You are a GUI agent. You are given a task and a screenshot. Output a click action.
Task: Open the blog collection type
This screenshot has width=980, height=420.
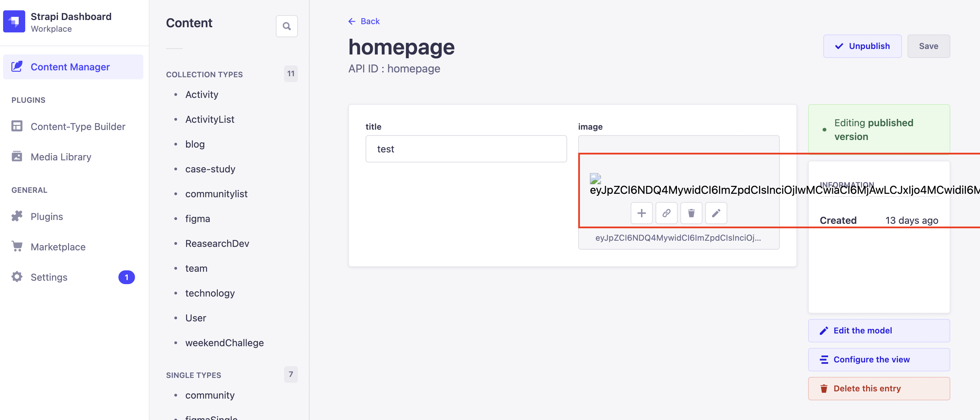pos(195,144)
